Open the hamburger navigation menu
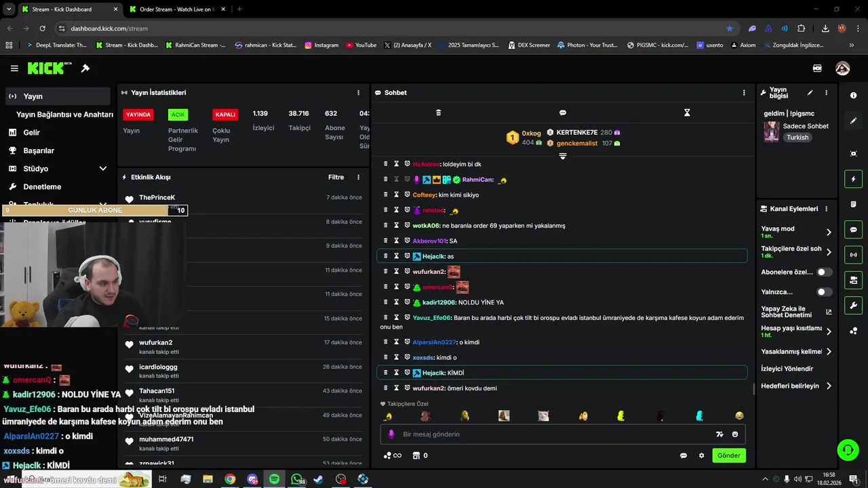Image resolution: width=868 pixels, height=488 pixels. [x=14, y=68]
